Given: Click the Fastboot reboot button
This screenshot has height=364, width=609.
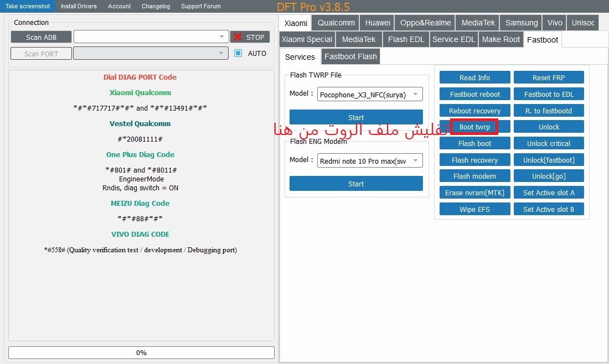Looking at the screenshot, I should coord(474,94).
